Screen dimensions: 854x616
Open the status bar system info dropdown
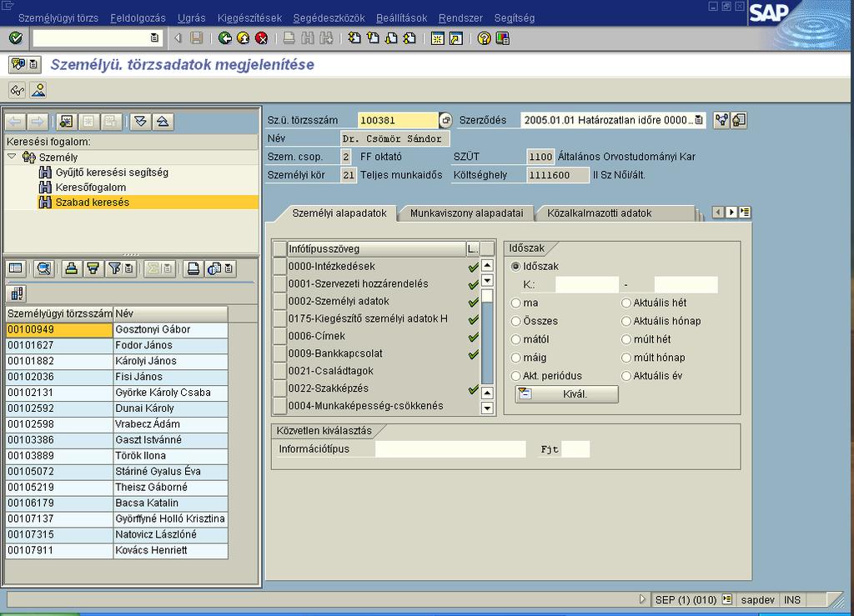click(x=727, y=599)
